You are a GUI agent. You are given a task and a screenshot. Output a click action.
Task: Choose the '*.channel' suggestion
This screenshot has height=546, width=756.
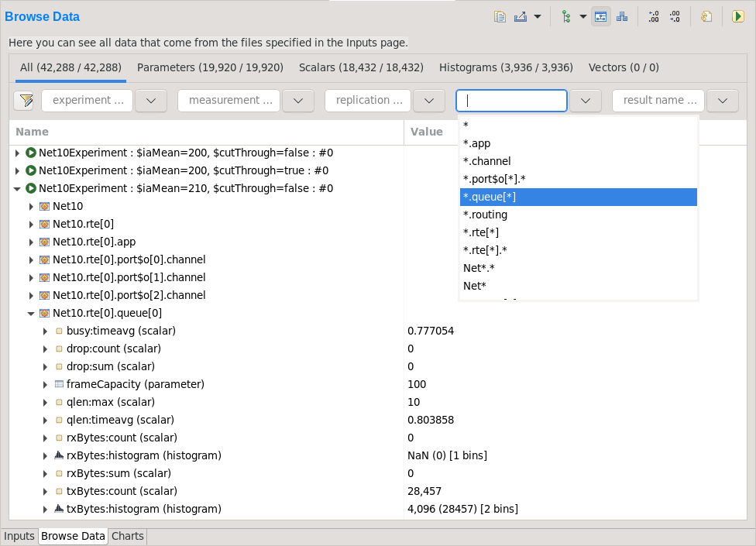579,161
